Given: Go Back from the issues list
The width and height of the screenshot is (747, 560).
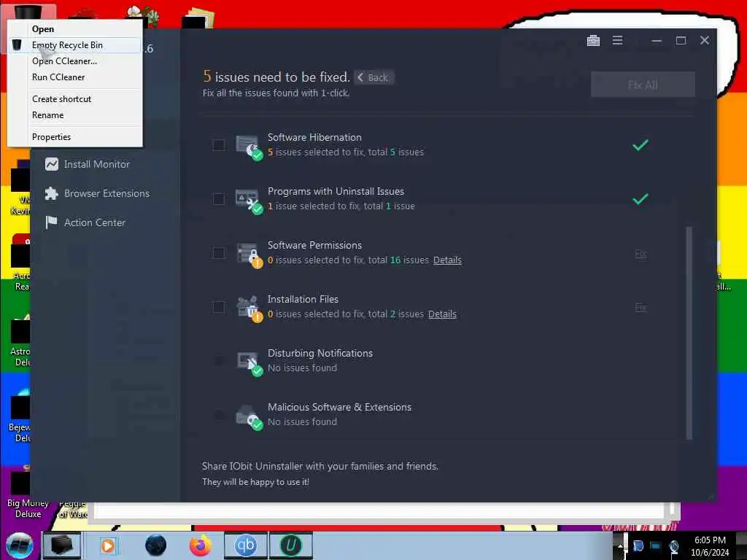Looking at the screenshot, I should click(x=373, y=77).
